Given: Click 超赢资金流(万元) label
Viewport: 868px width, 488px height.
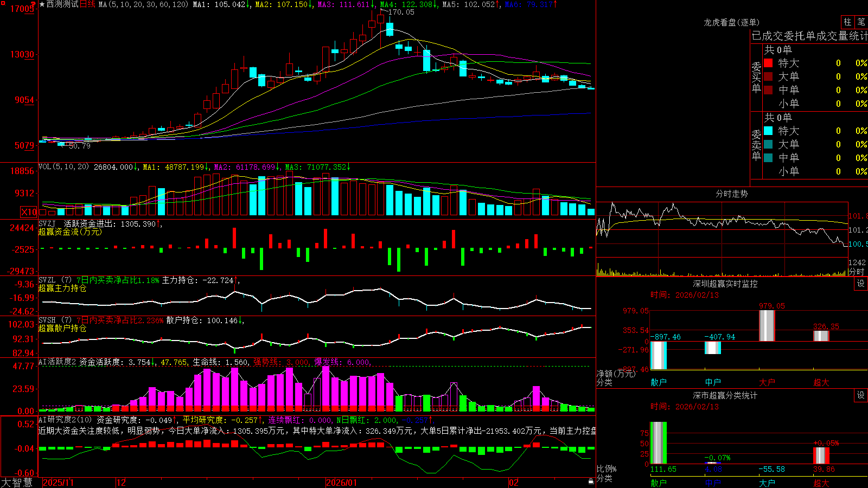Looking at the screenshot, I should tap(70, 232).
